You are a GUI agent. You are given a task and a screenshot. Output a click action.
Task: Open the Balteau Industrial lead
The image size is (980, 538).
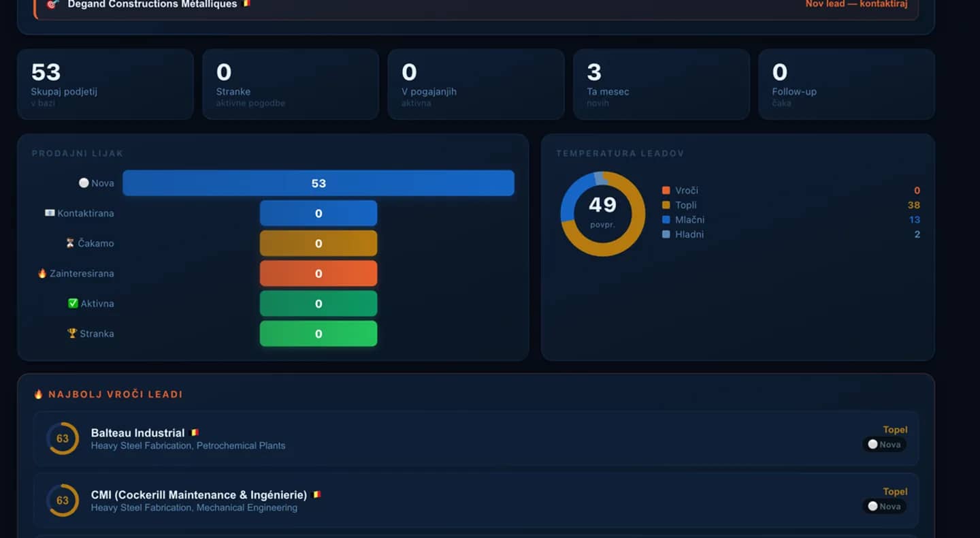pos(476,439)
